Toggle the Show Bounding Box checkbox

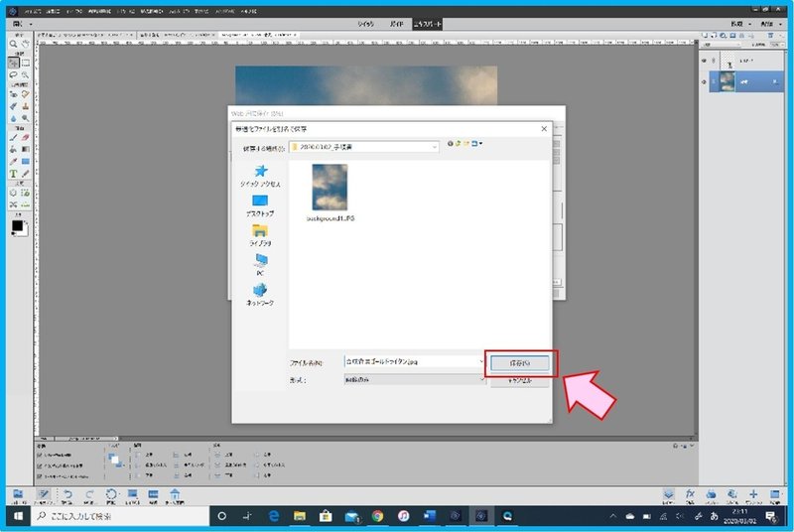point(40,465)
